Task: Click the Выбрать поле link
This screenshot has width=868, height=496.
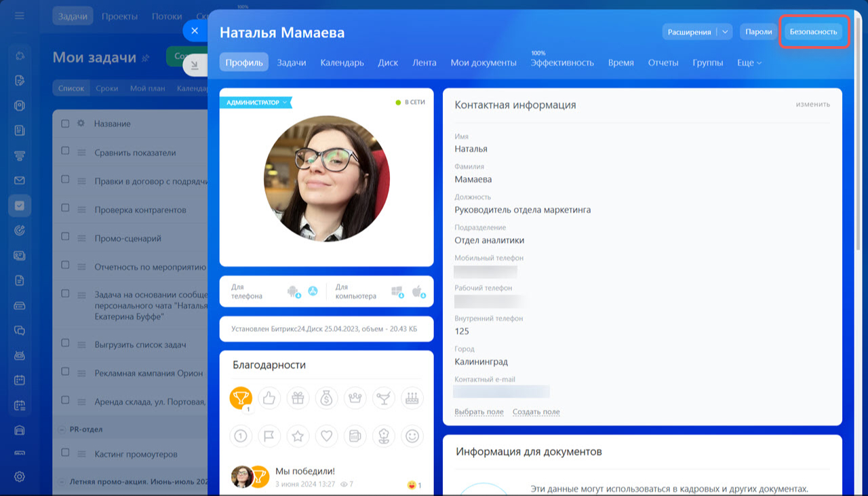Action: pos(479,412)
